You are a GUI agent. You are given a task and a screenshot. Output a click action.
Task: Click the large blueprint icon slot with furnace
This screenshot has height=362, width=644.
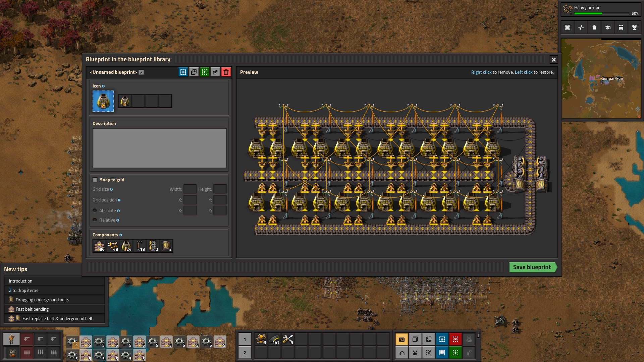[103, 101]
